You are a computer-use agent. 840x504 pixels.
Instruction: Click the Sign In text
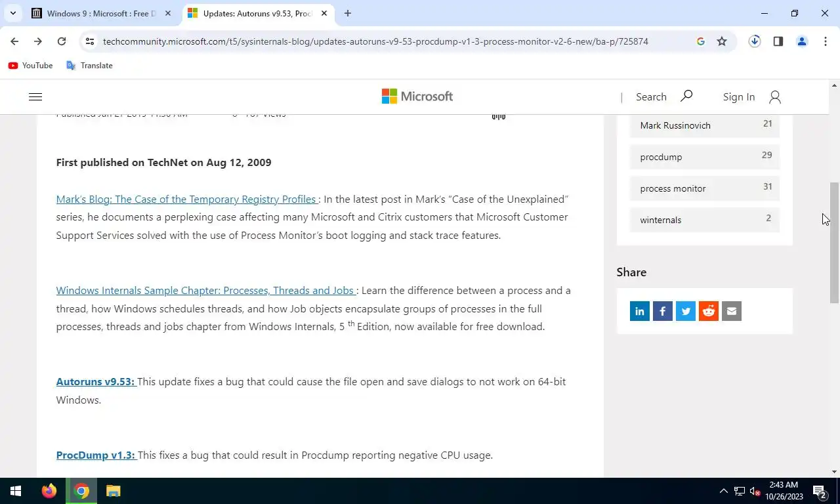[739, 96]
